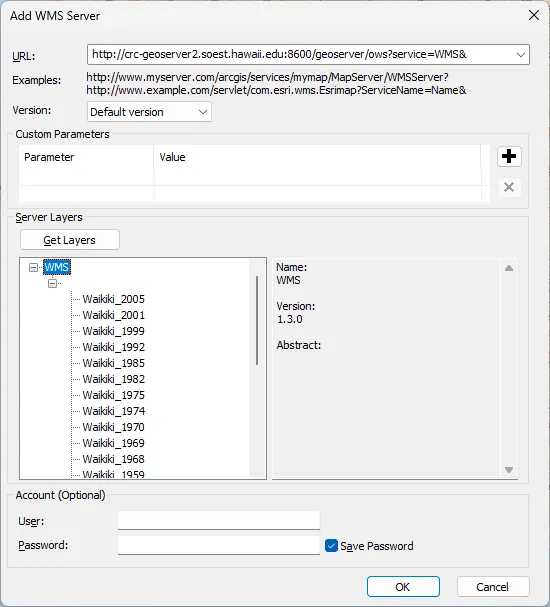Select the Waikiki_1974 layer

click(113, 411)
